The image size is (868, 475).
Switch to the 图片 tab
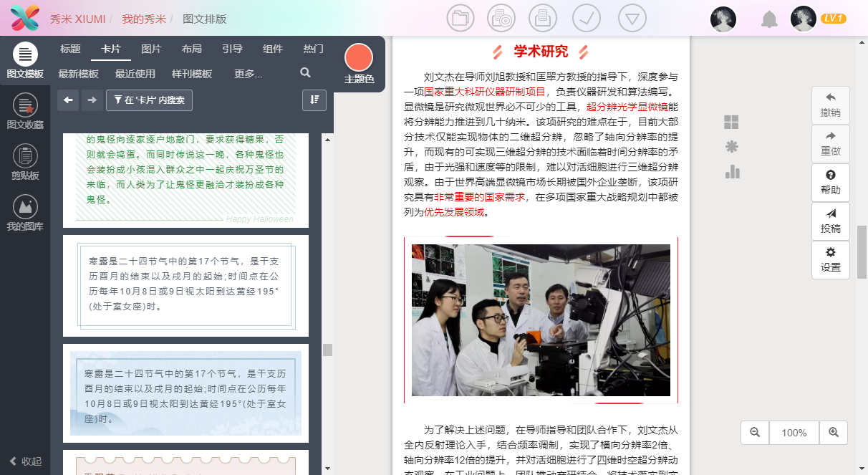coord(151,49)
